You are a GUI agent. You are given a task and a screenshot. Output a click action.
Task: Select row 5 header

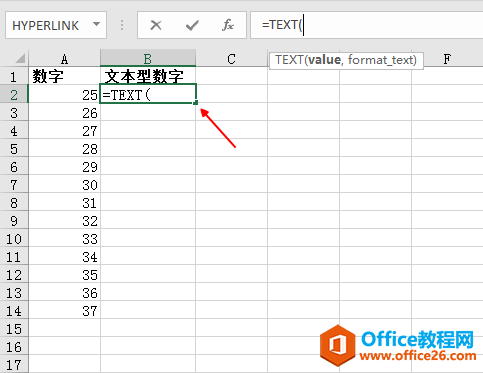click(14, 148)
